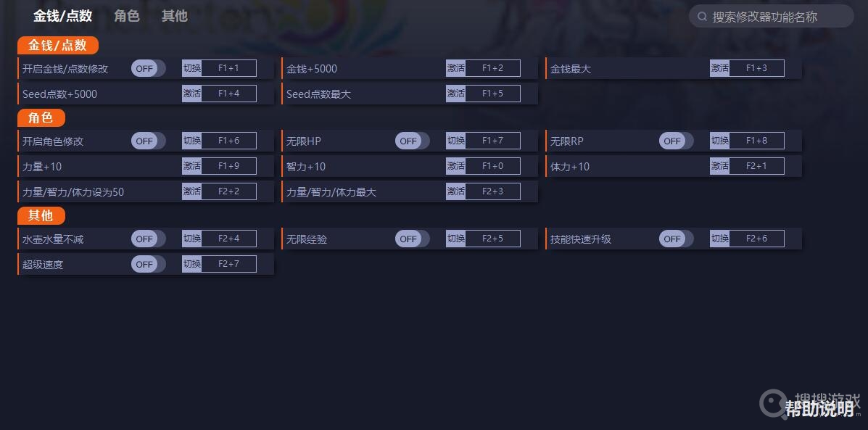The image size is (868, 430).
Task: Click the F2+3 hotkey box for 力量/智力/体力最大
Action: pos(492,191)
